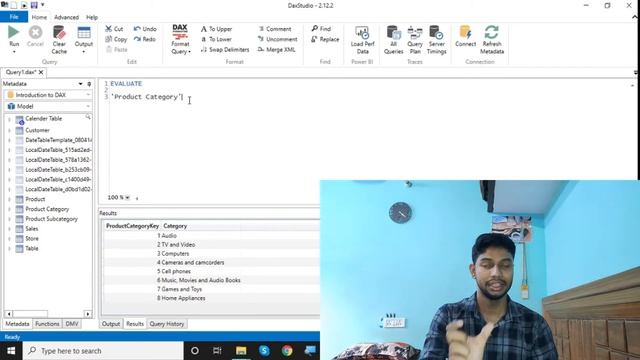Click the Windows search box

(103, 351)
